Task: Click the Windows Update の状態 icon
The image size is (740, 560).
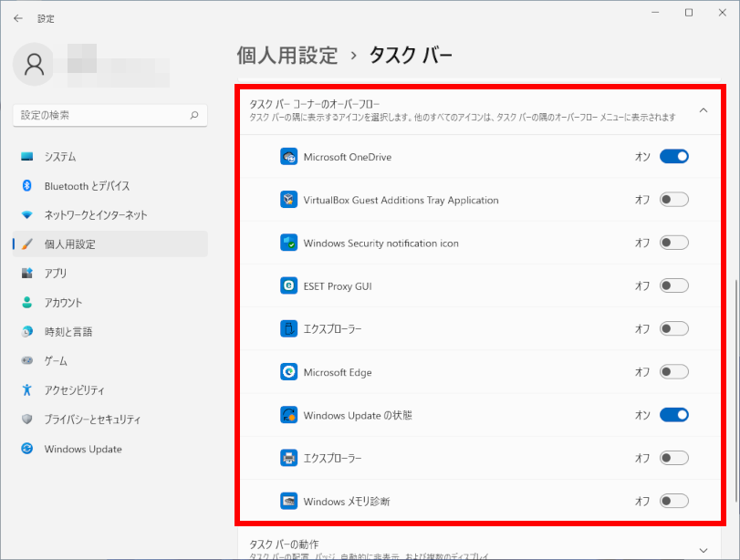Action: coord(289,415)
